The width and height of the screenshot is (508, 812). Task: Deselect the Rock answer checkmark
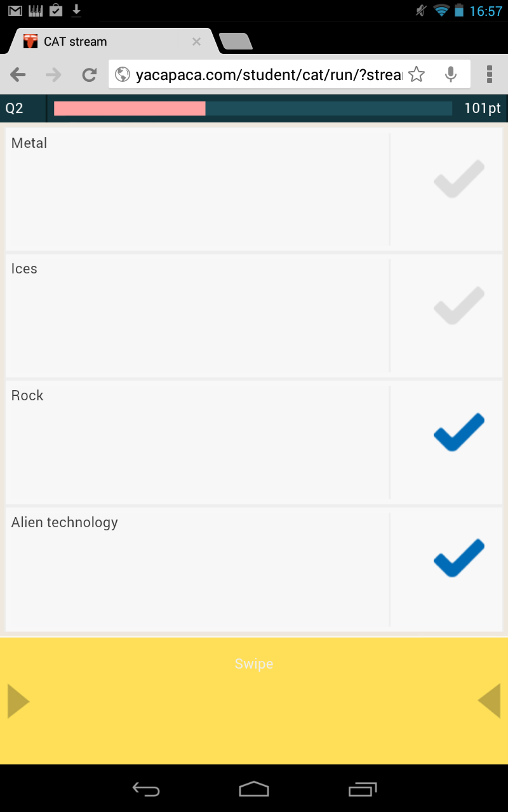458,432
